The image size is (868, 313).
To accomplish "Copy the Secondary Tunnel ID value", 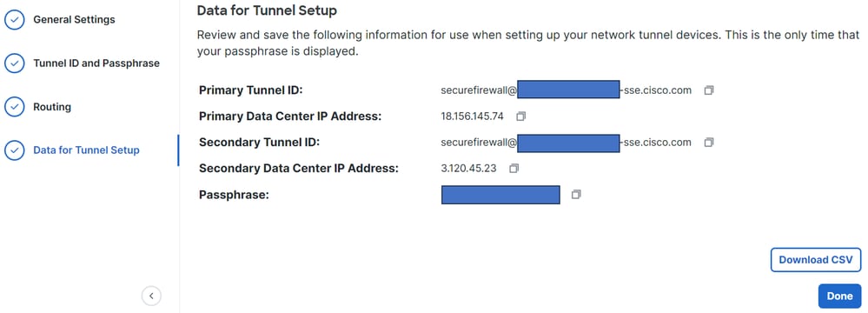I will pos(709,143).
